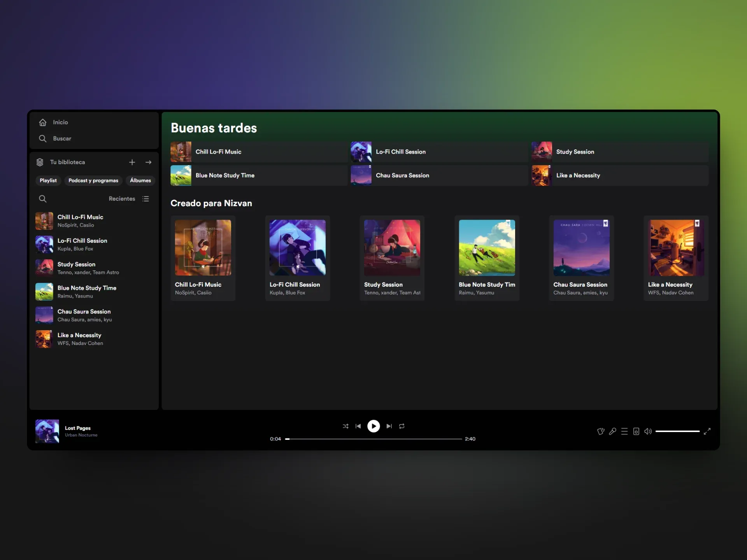This screenshot has height=560, width=747.
Task: Skip to the next track
Action: (389, 426)
